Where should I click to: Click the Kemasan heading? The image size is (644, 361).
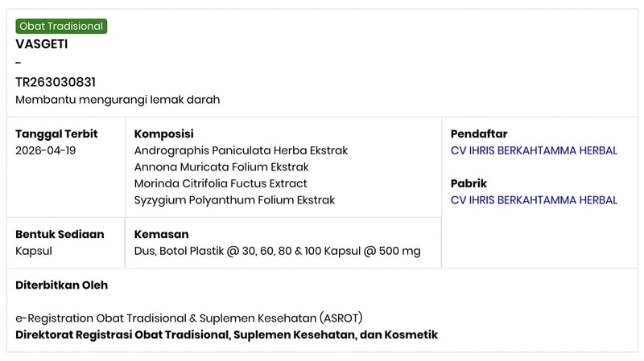pyautogui.click(x=162, y=234)
